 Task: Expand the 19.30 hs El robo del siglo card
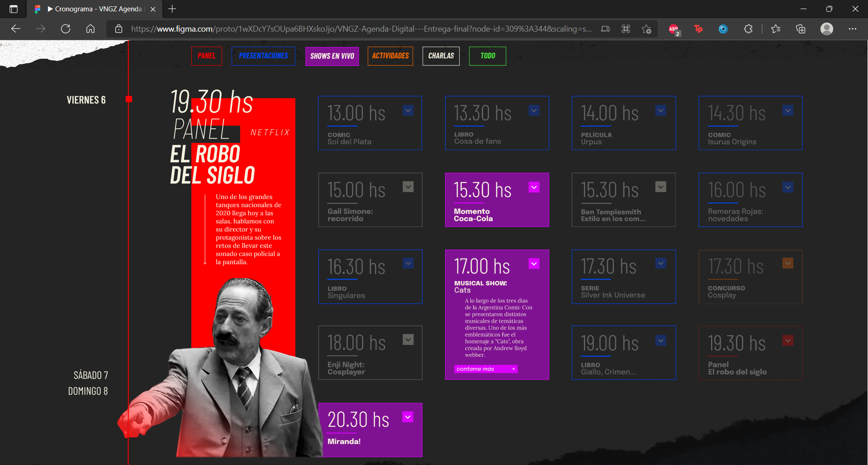[x=788, y=340]
